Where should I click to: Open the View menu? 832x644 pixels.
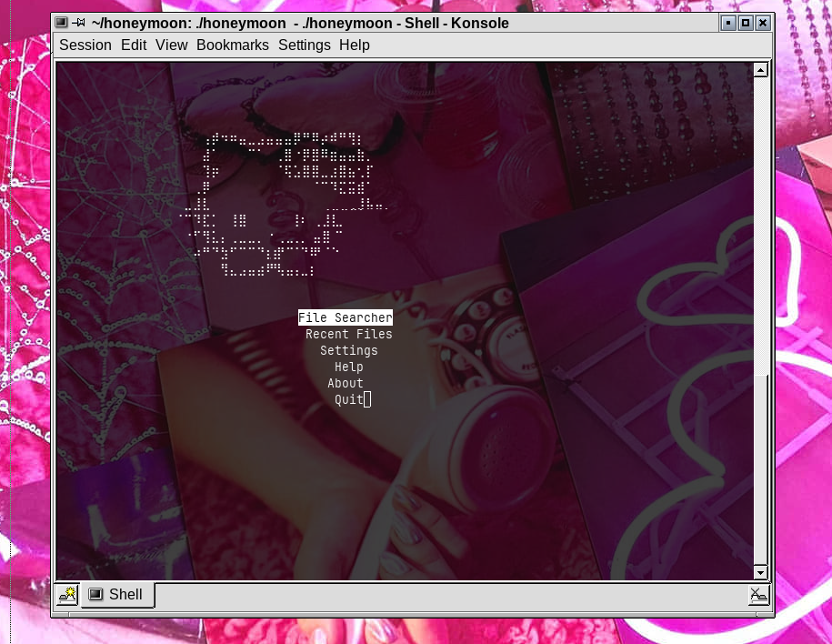click(171, 45)
